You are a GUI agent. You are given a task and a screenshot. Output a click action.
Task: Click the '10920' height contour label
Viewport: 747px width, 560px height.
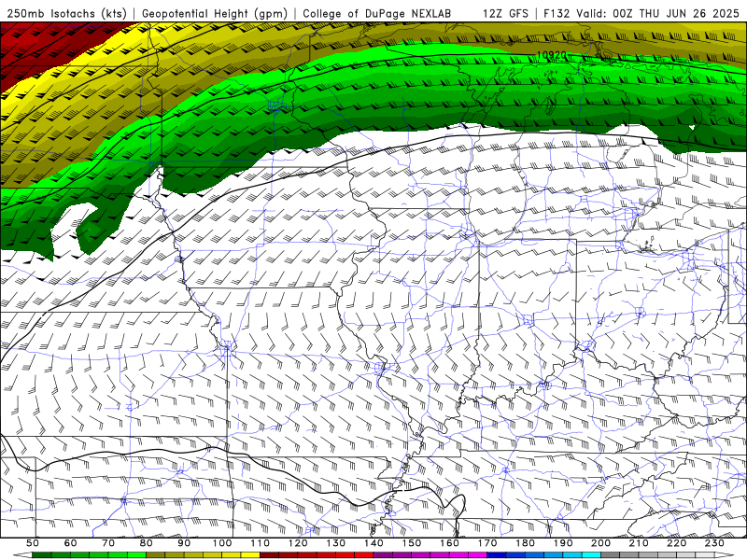pos(551,55)
